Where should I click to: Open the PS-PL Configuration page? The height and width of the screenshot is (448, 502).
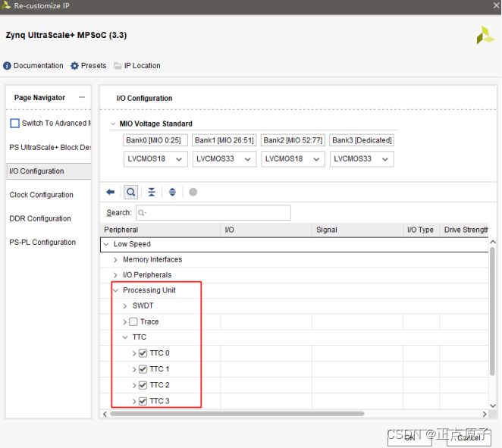pos(42,243)
